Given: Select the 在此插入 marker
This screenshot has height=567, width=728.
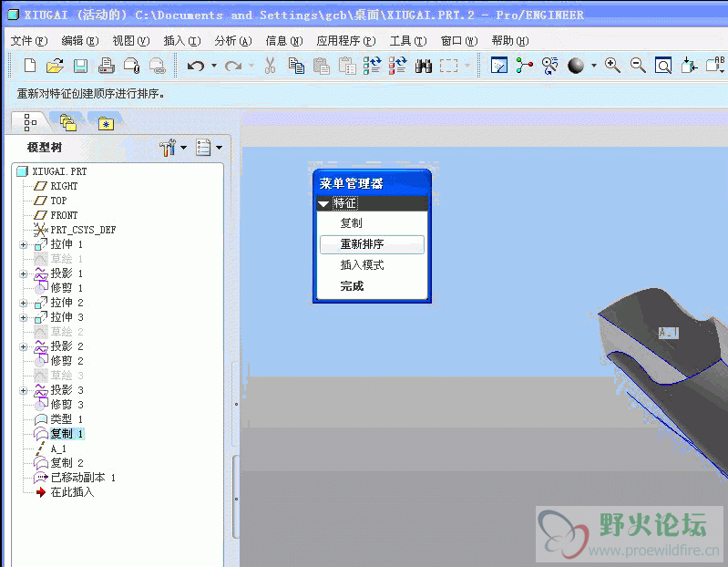Looking at the screenshot, I should coord(72,492).
